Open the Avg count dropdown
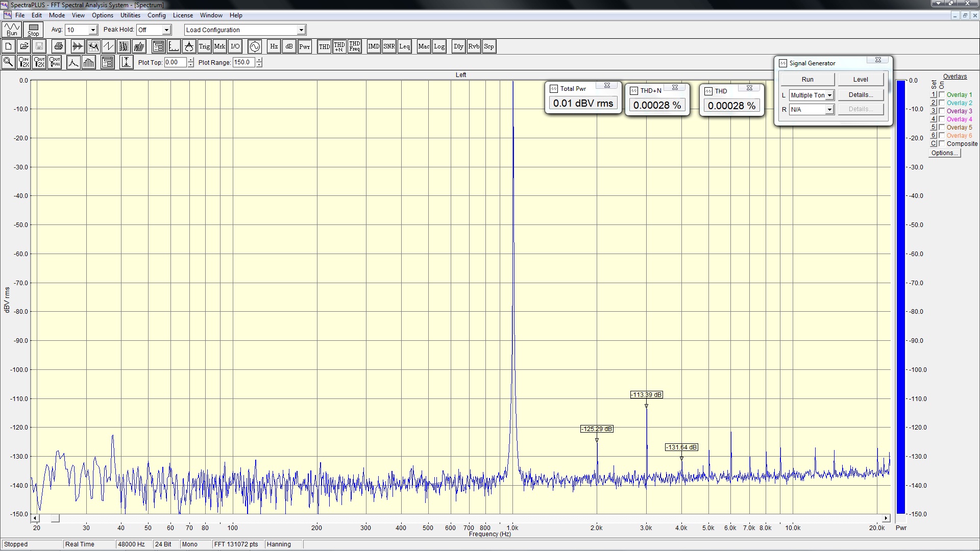 tap(93, 30)
